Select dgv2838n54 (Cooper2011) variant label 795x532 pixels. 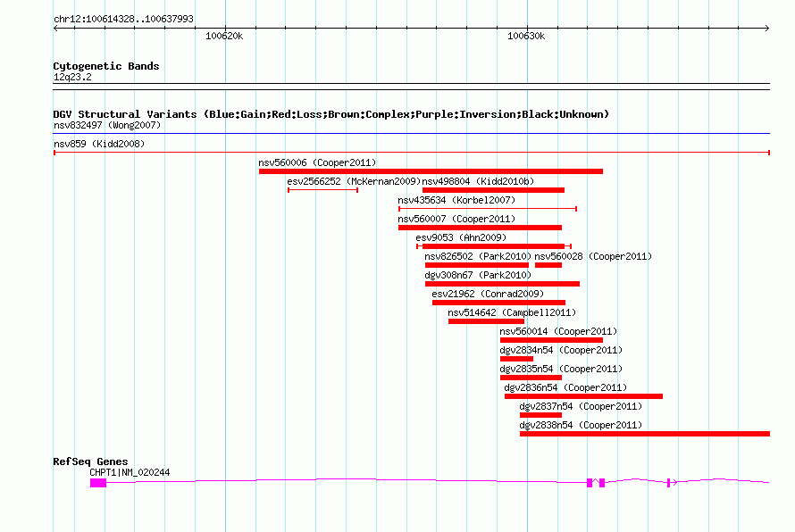(x=581, y=425)
